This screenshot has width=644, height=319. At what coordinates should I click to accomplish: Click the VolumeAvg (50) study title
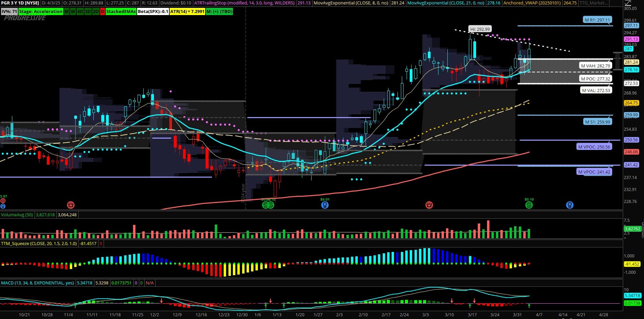(17, 215)
